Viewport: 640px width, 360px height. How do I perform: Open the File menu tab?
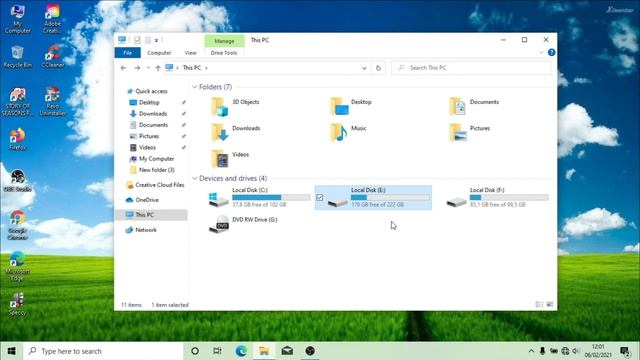[128, 53]
